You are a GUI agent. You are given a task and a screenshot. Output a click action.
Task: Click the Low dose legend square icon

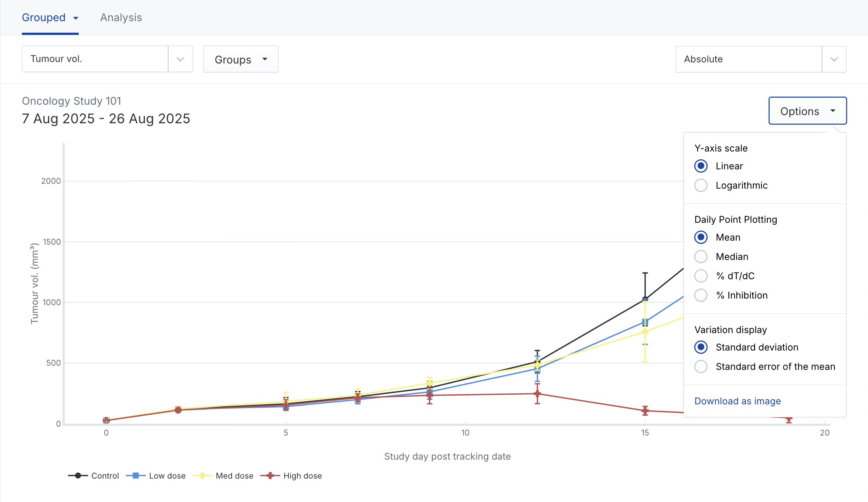click(136, 476)
